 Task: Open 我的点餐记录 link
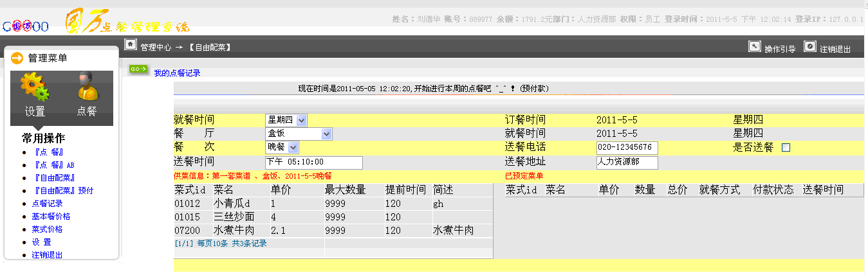pyautogui.click(x=177, y=73)
